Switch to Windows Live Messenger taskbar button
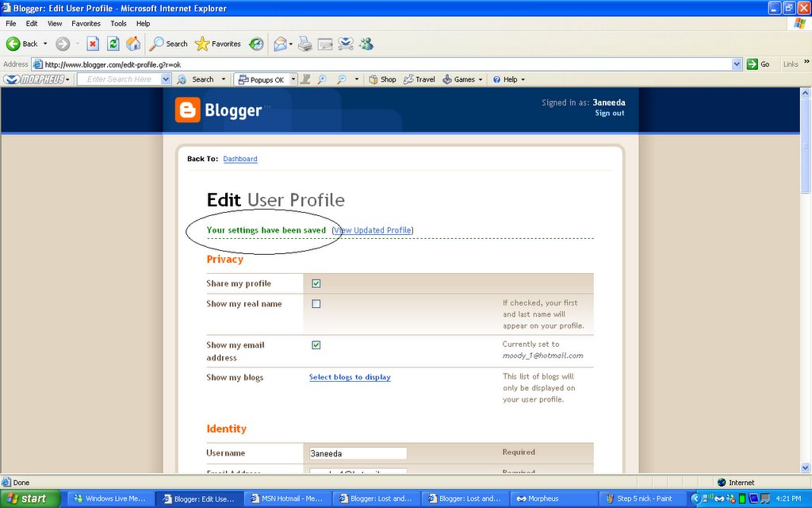The width and height of the screenshot is (812, 508). click(x=111, y=498)
